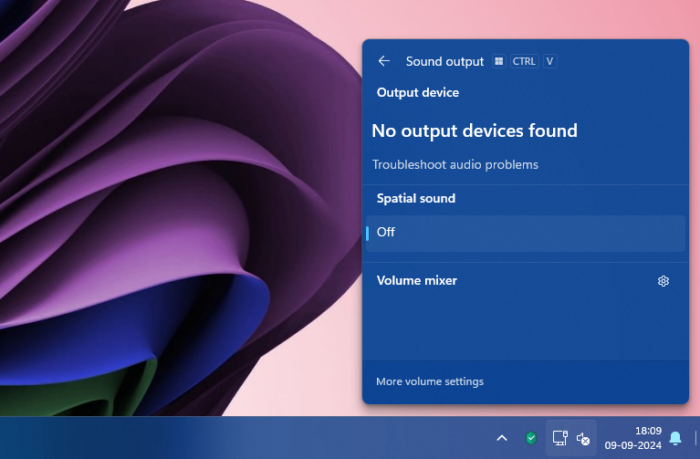Click No output devices found message
Image resolution: width=700 pixels, height=459 pixels.
tap(475, 131)
